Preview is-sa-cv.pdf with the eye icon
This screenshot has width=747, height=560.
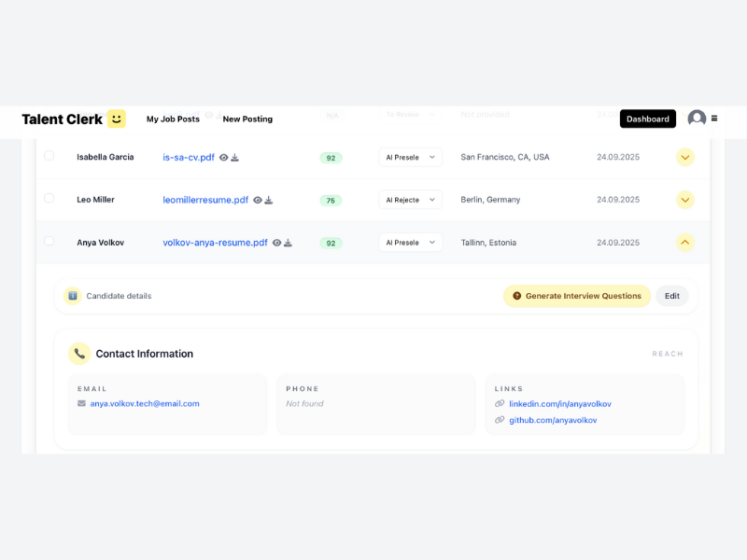224,158
